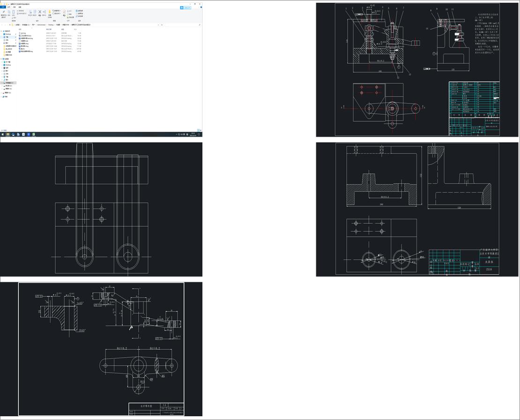
Task: Click the Date modified column header
Action: click(x=49, y=29)
